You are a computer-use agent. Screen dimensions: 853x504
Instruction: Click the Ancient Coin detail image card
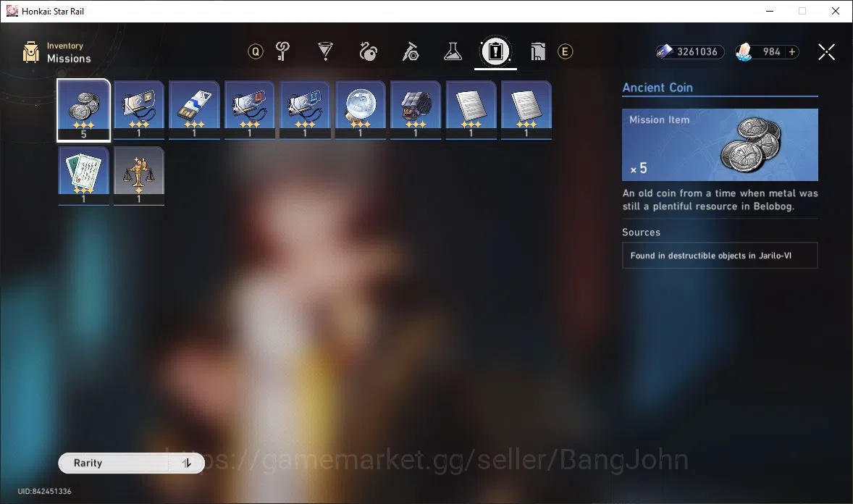tap(720, 145)
